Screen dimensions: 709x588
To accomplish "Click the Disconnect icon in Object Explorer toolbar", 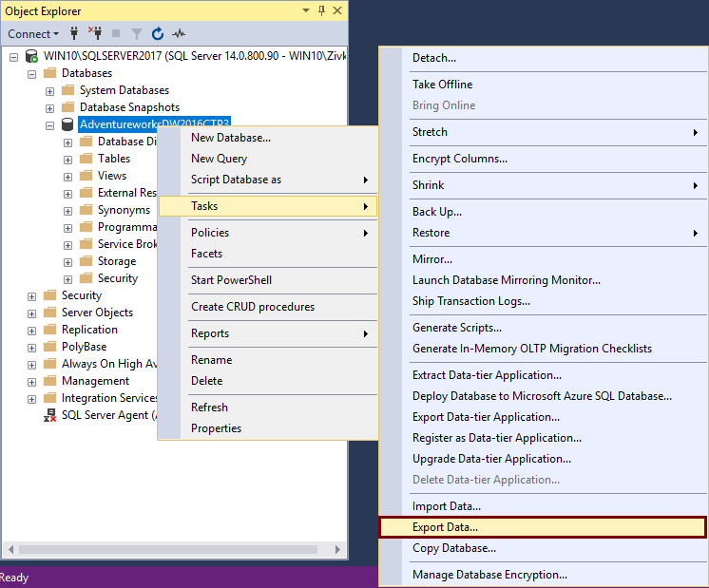I will 95,34.
